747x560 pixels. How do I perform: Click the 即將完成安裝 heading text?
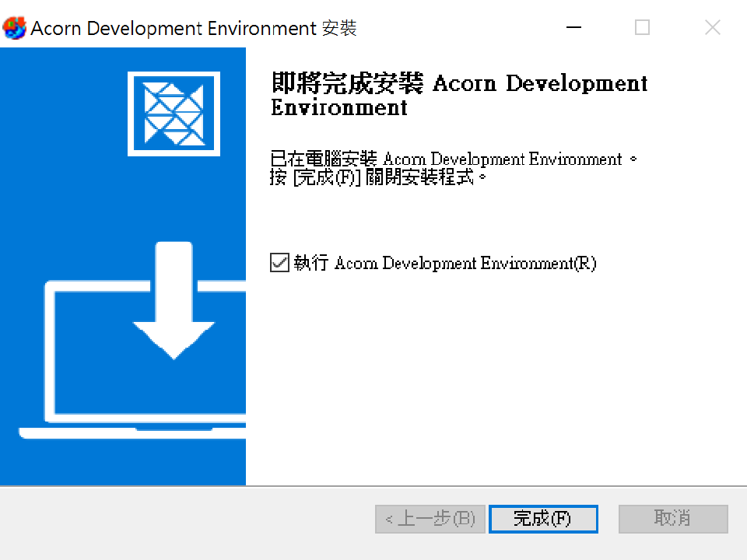tap(347, 83)
